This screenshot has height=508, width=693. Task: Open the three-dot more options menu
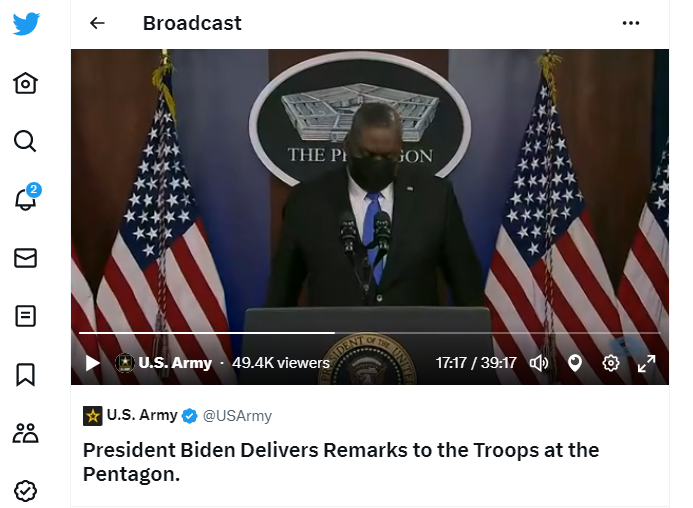(631, 23)
